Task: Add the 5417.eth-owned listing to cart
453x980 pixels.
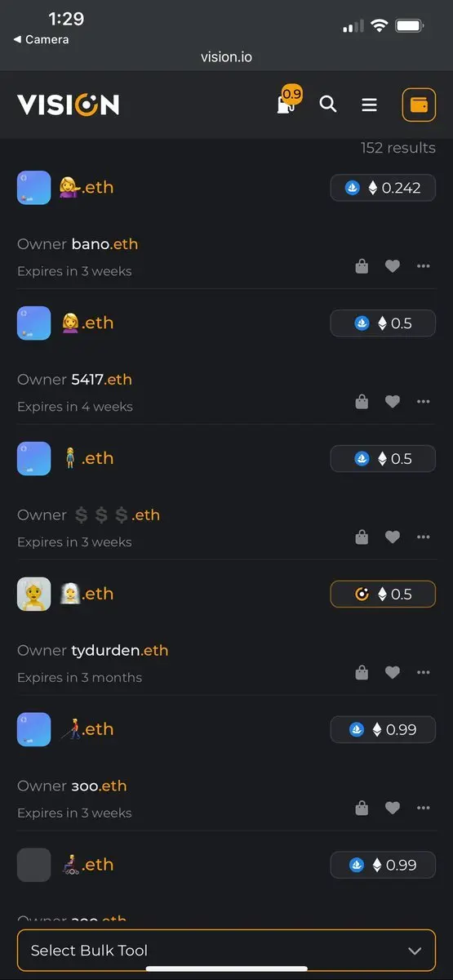Action: click(362, 402)
